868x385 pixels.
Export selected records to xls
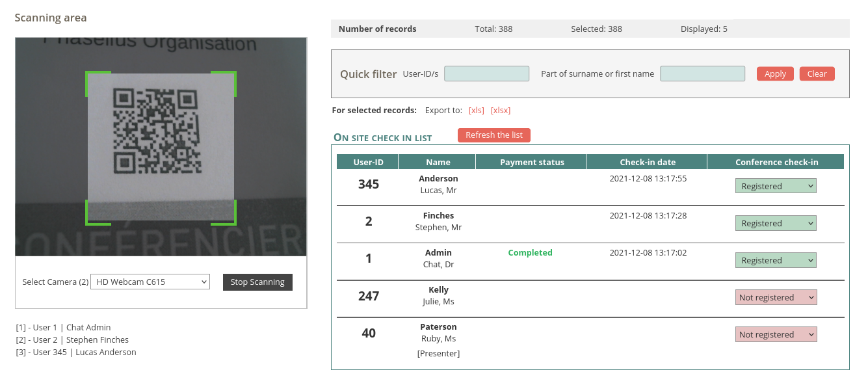(477, 110)
